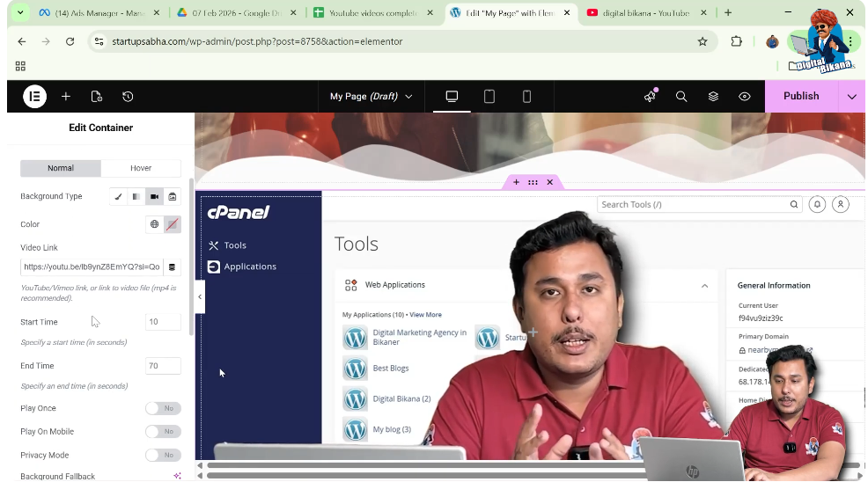Expand the Publish options arrow
This screenshot has height=482, width=868.
pyautogui.click(x=851, y=97)
